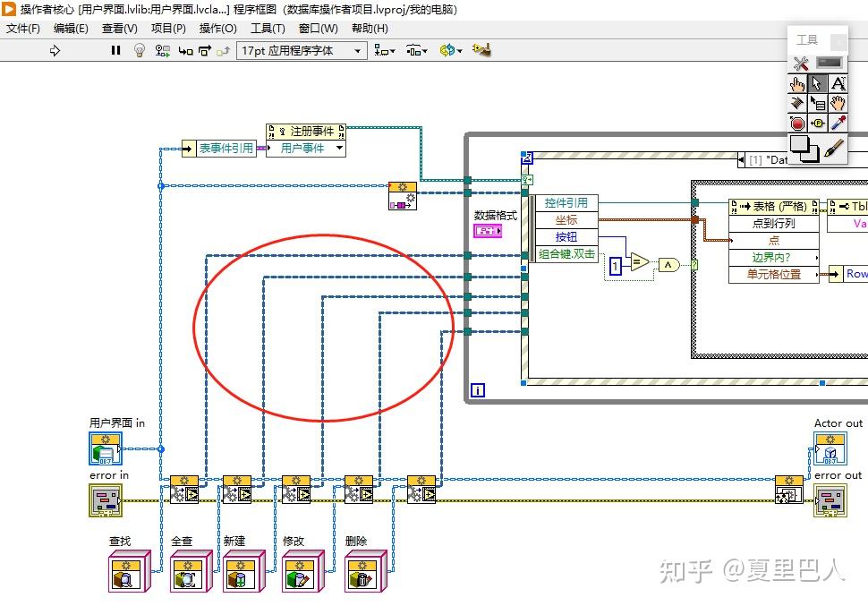Viewport: 868px width, 606px height.
Task: Select the Operate Value hand tool
Action: coord(798,82)
